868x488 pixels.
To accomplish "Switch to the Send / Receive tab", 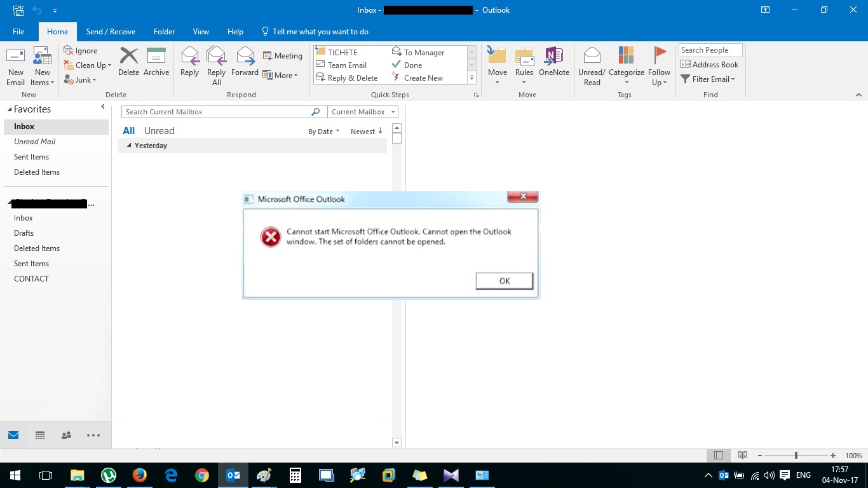I will 111,31.
